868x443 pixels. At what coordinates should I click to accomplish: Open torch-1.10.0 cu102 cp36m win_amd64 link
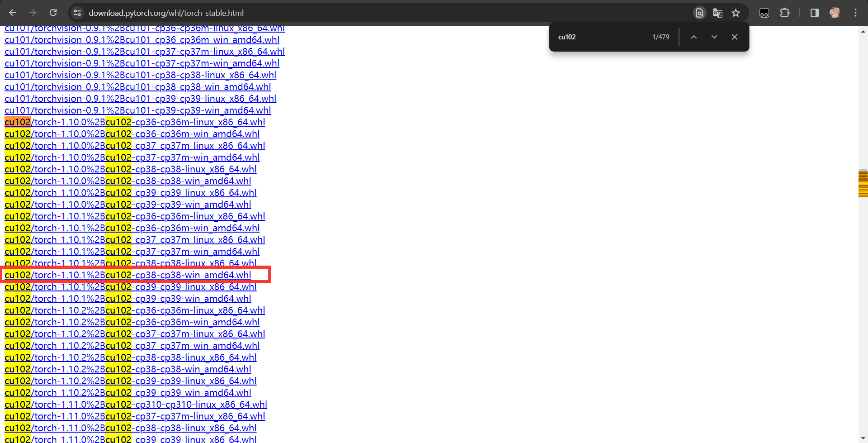click(132, 134)
